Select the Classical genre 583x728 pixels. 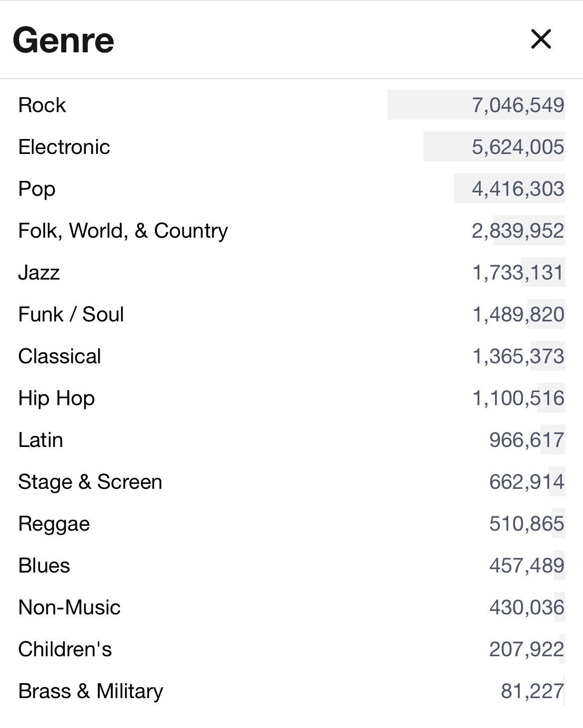click(x=291, y=356)
